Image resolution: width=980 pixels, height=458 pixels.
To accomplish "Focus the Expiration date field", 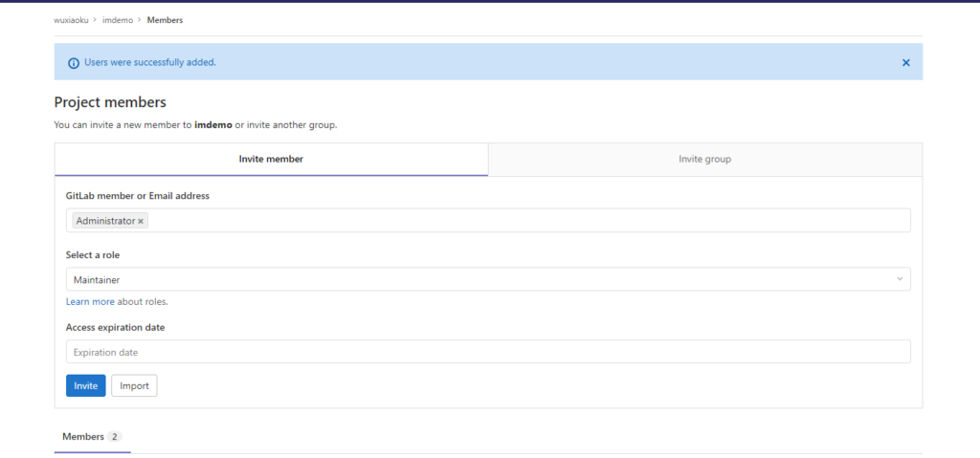I will (487, 352).
